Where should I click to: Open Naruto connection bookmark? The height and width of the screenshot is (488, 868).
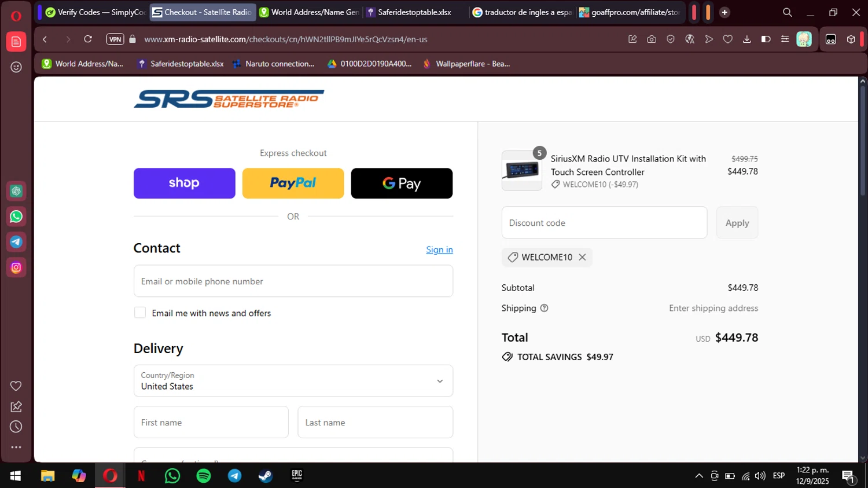coord(273,64)
